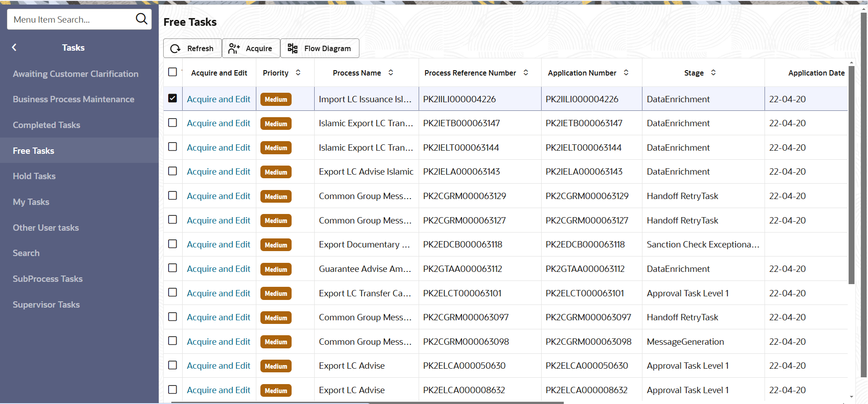
Task: Toggle the select-all header checkbox
Action: click(173, 72)
